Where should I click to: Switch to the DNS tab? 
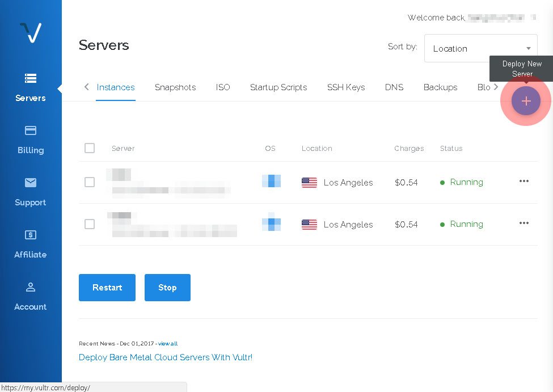394,87
